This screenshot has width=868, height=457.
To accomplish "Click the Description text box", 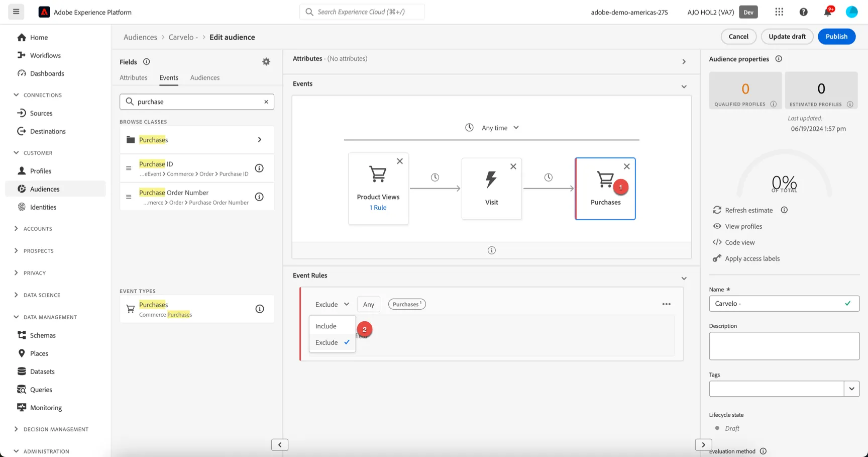I will (784, 346).
